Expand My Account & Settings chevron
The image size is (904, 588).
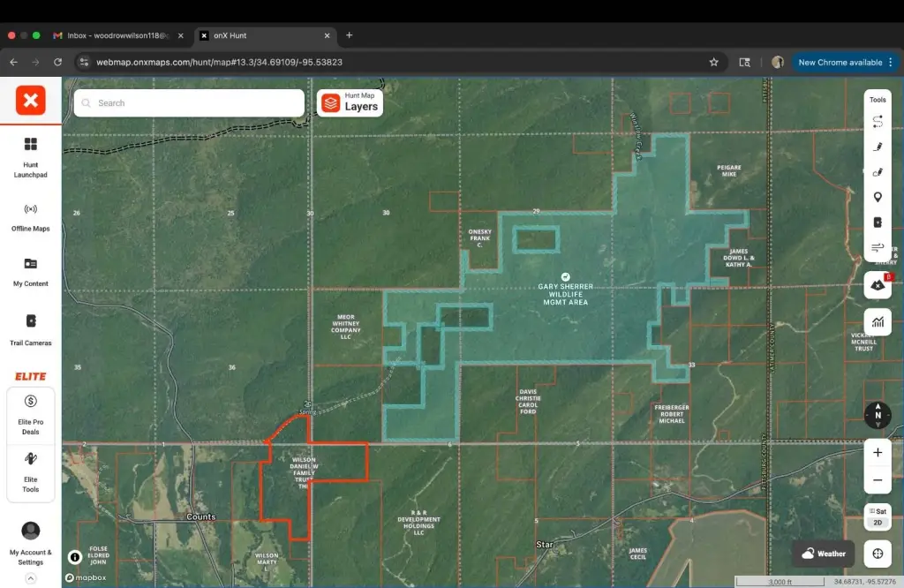[31, 579]
